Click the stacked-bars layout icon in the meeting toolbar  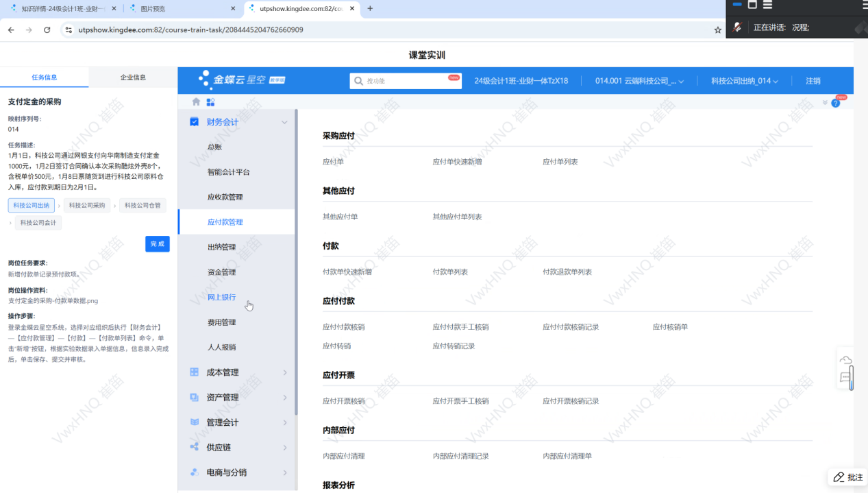point(768,4)
